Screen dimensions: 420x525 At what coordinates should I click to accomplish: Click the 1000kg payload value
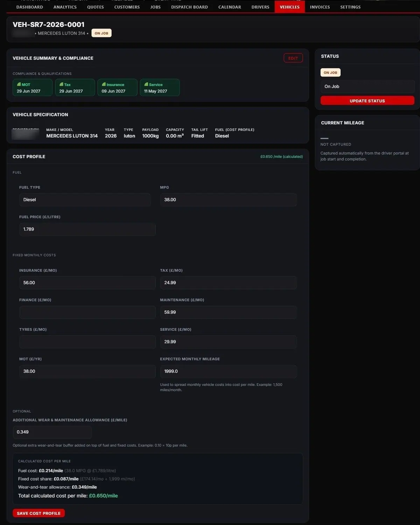point(150,136)
